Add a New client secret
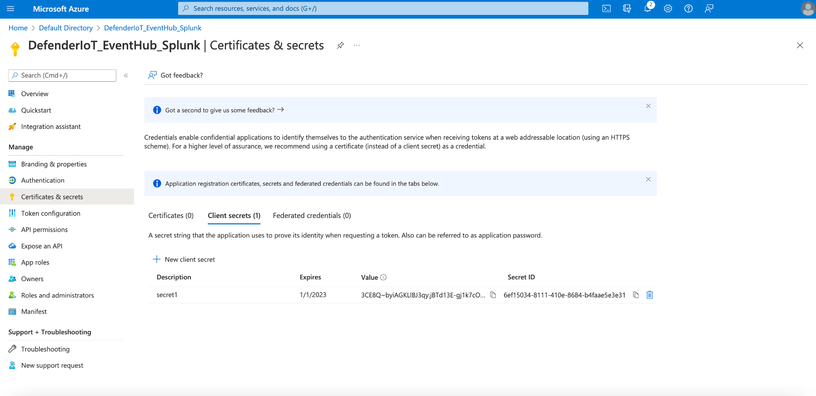The width and height of the screenshot is (816, 396). 184,259
